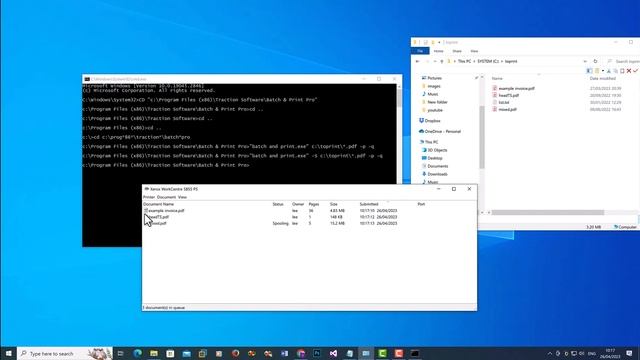This screenshot has height=360, width=640.
Task: Open green Camtasia icon on taskbar
Action: point(382,353)
